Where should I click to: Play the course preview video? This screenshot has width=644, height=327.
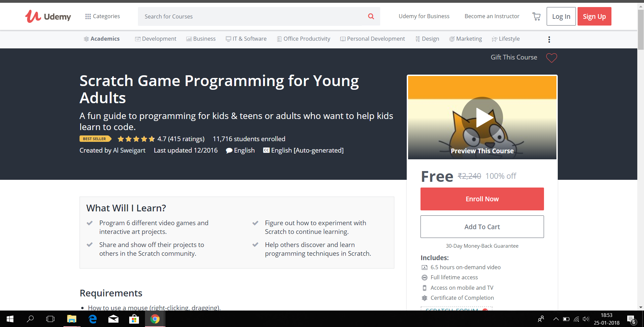[482, 118]
